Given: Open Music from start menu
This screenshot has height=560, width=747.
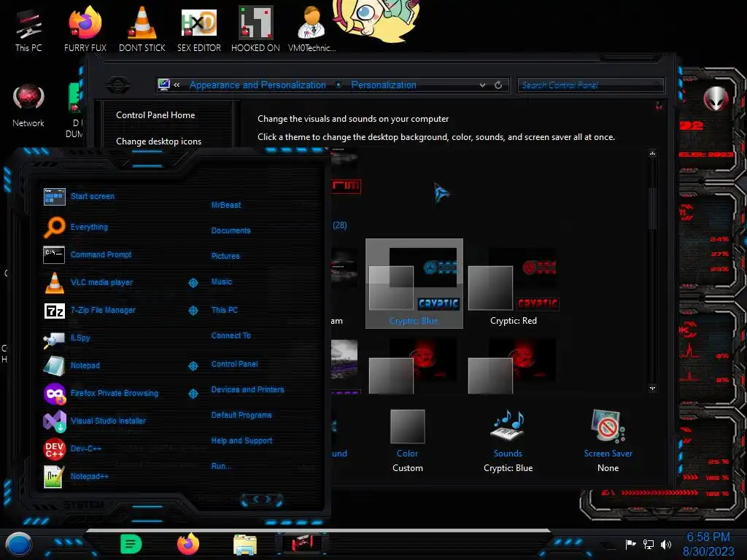Looking at the screenshot, I should (222, 282).
